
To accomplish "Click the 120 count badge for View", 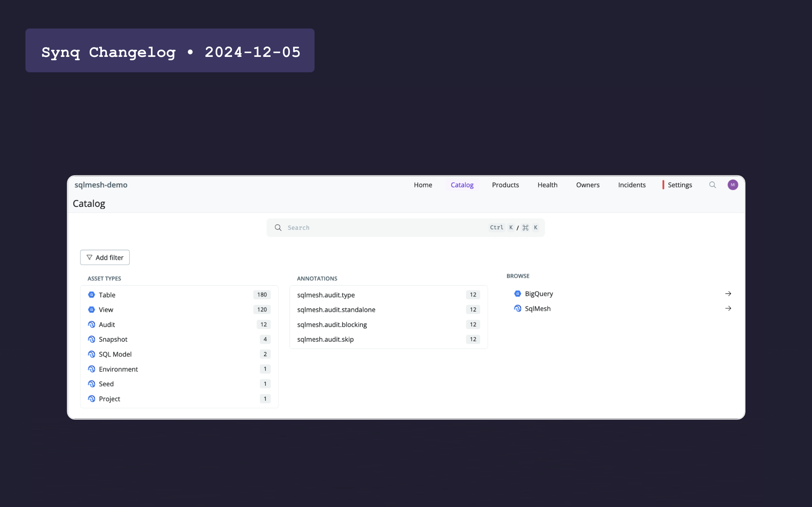I will [x=262, y=310].
